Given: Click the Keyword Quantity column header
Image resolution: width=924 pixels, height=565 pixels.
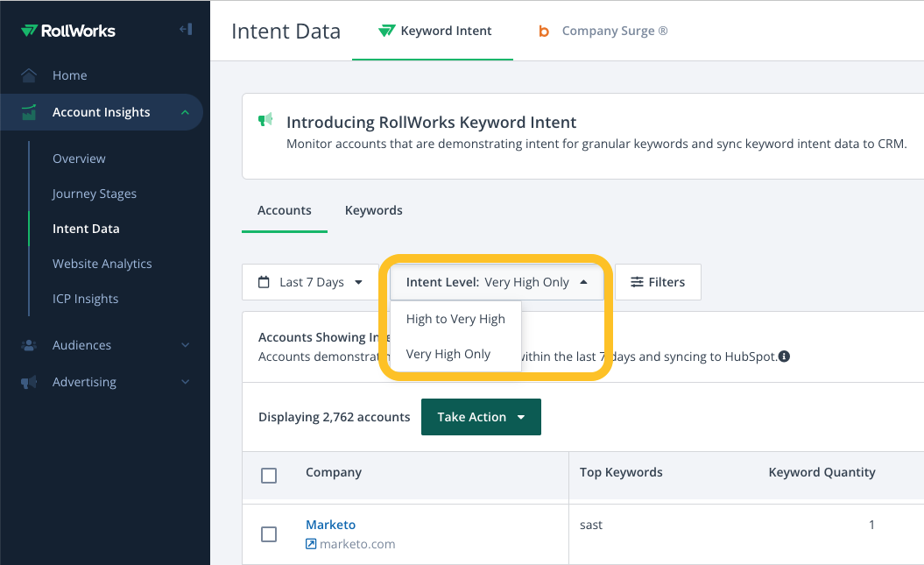Looking at the screenshot, I should point(822,472).
